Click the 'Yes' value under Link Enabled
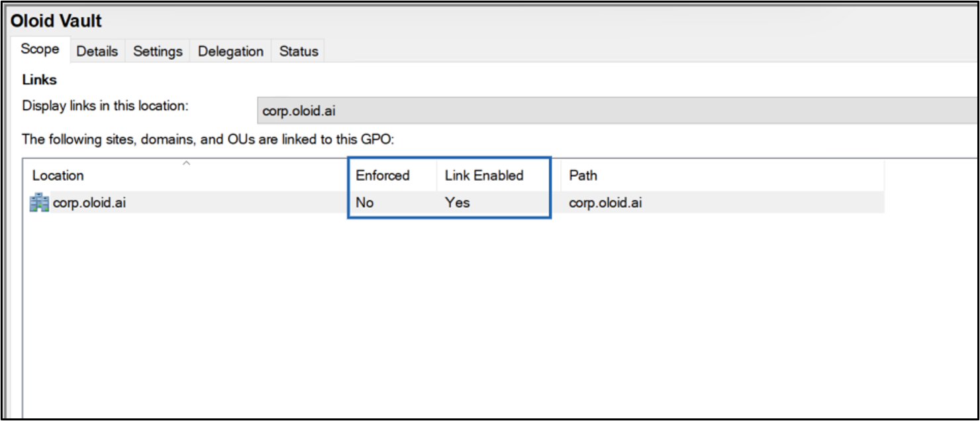The image size is (980, 421). point(457,203)
